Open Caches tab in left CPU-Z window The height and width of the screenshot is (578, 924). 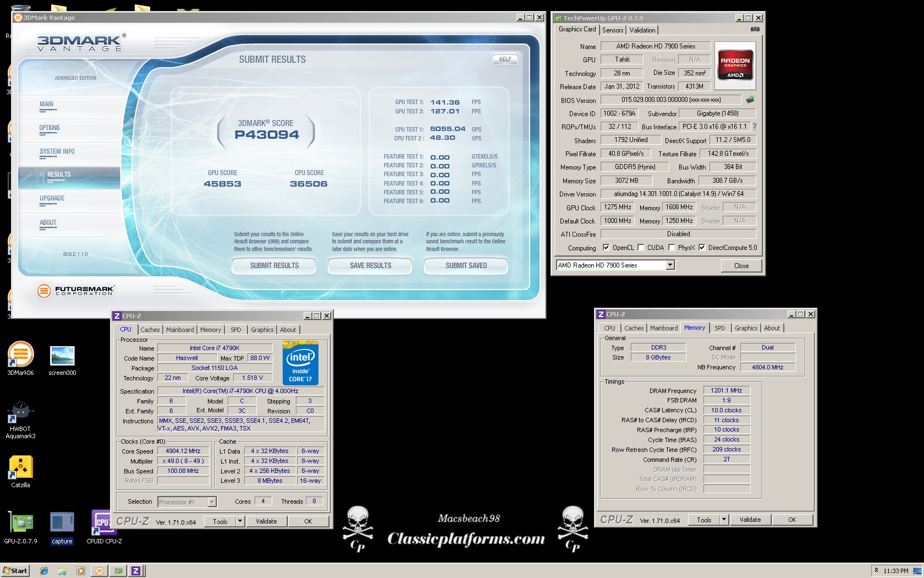(x=150, y=330)
